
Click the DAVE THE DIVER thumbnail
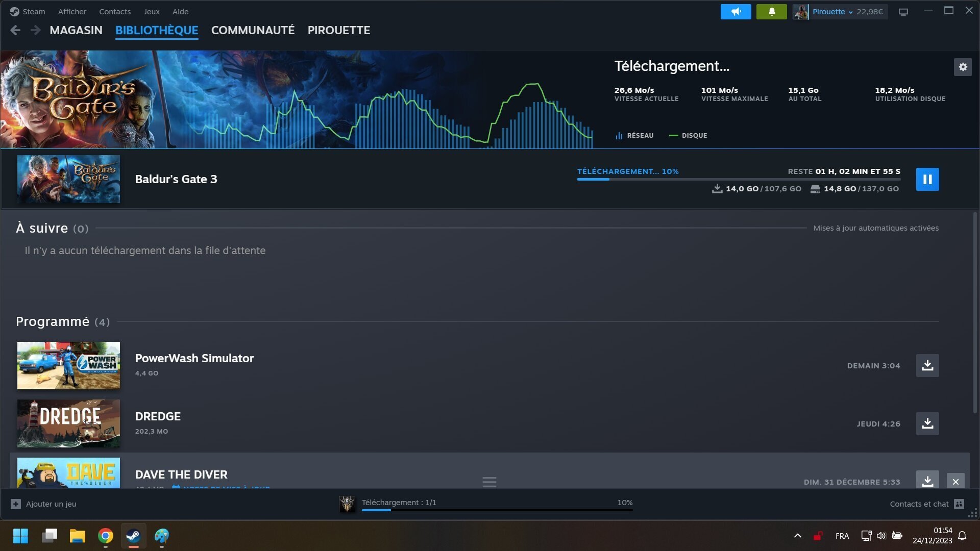coord(68,473)
